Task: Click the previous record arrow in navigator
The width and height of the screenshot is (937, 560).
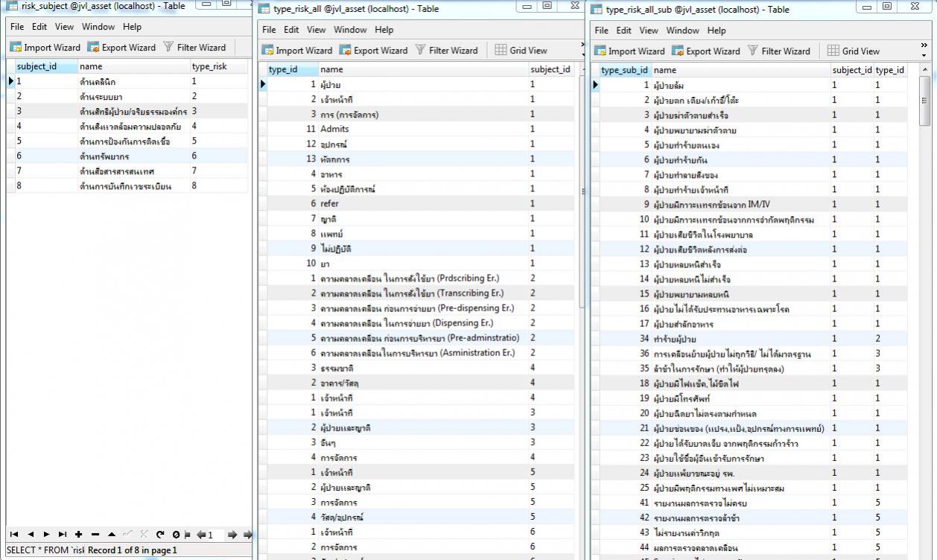Action: (x=31, y=534)
